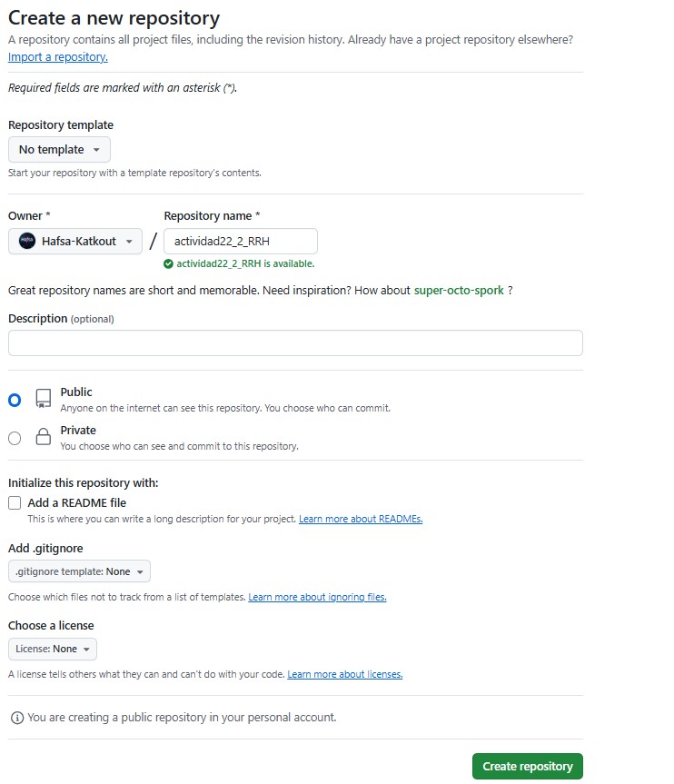Click the public repository book icon
Viewport: 674px width, 784px height.
pos(43,399)
